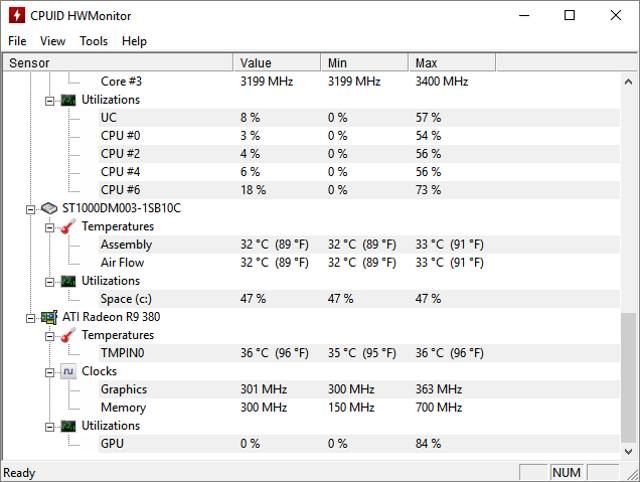640x482 pixels.
Task: Click the hard drive Temperatures thermometer icon
Action: pos(68,227)
